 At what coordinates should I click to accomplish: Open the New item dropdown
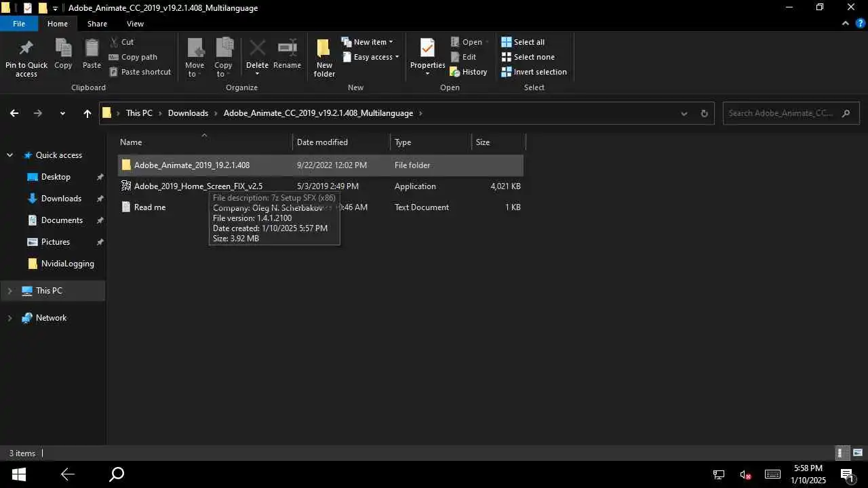point(367,42)
